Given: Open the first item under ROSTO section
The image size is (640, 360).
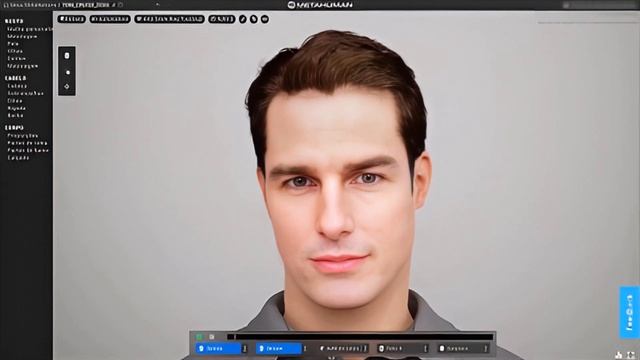Looking at the screenshot, I should [30, 29].
